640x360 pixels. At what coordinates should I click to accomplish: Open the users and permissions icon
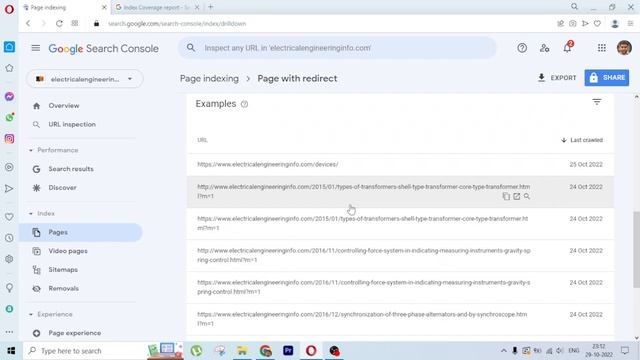pyautogui.click(x=544, y=48)
